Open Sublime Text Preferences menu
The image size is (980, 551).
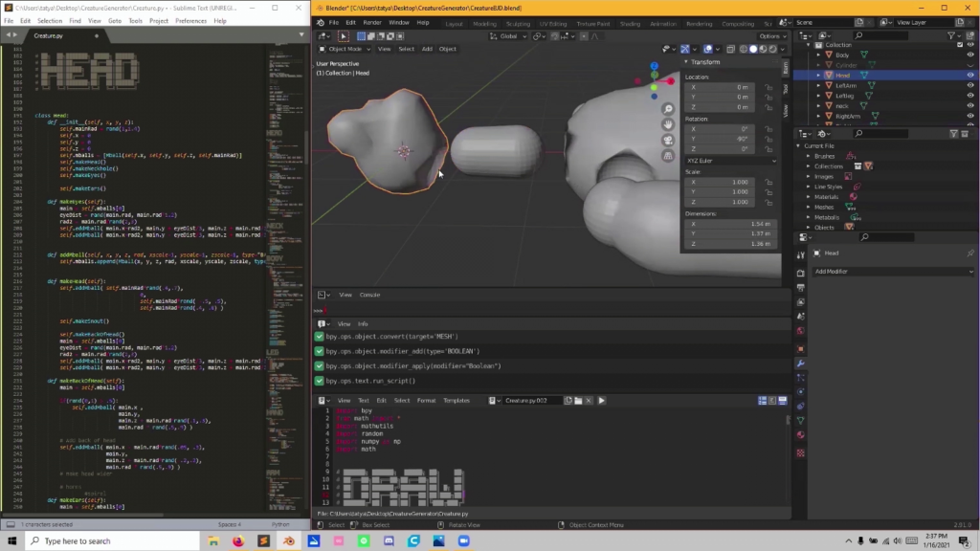click(190, 21)
